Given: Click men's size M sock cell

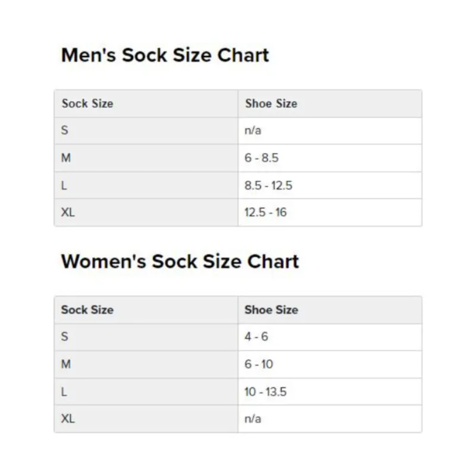Looking at the screenshot, I should click(x=66, y=158).
